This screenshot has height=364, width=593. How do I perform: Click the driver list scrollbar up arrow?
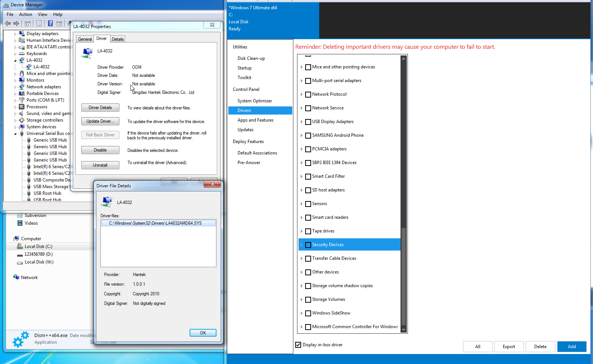point(403,58)
